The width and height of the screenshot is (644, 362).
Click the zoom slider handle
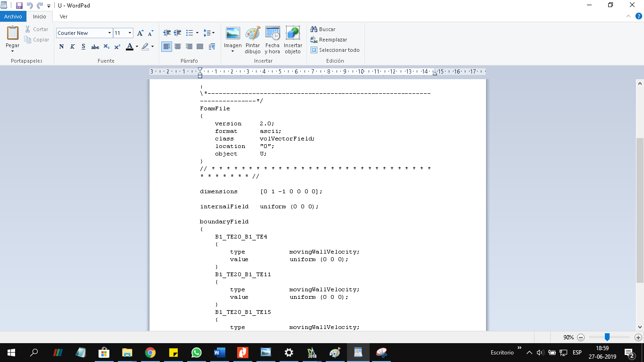[x=607, y=337]
